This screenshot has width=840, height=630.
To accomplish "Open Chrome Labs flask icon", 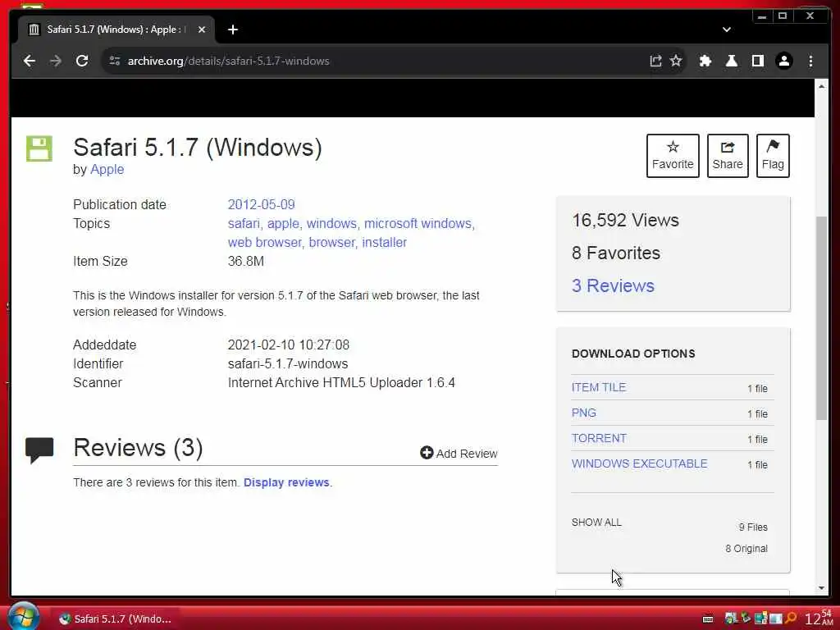I will [732, 61].
